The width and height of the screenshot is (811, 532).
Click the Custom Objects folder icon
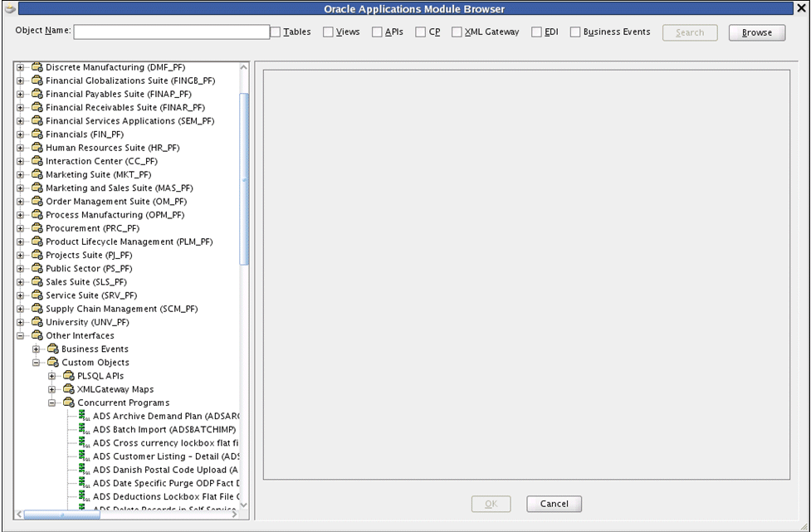53,363
